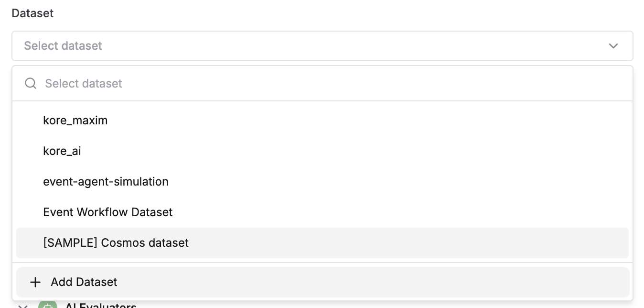The image size is (644, 308).
Task: Click the blank area right of Dataset heading
Action: click(343, 13)
